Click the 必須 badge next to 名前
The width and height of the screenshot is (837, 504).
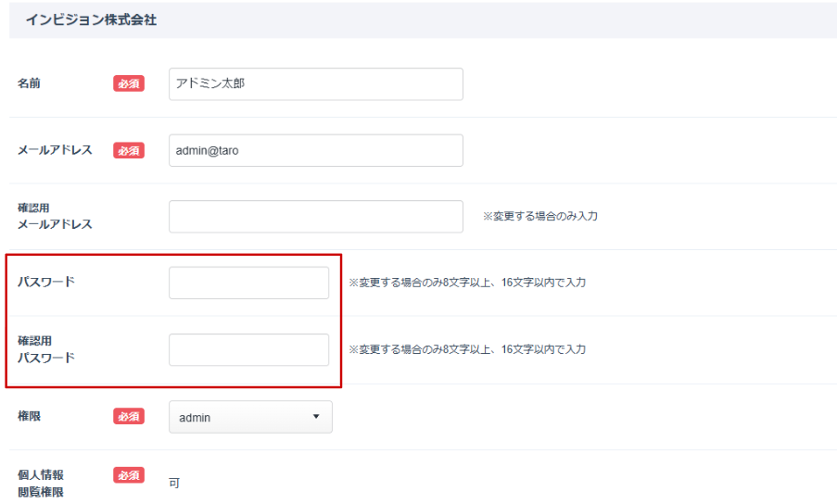pyautogui.click(x=129, y=83)
